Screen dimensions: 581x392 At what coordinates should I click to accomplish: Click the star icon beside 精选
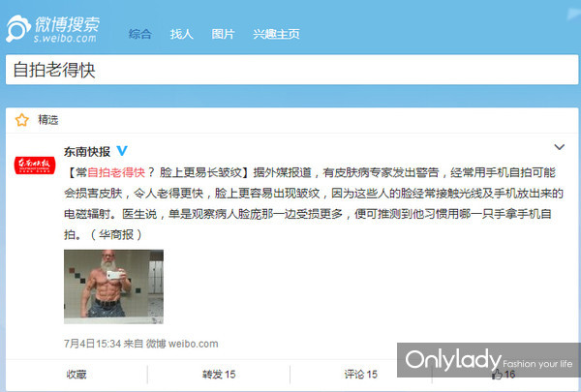(x=22, y=120)
